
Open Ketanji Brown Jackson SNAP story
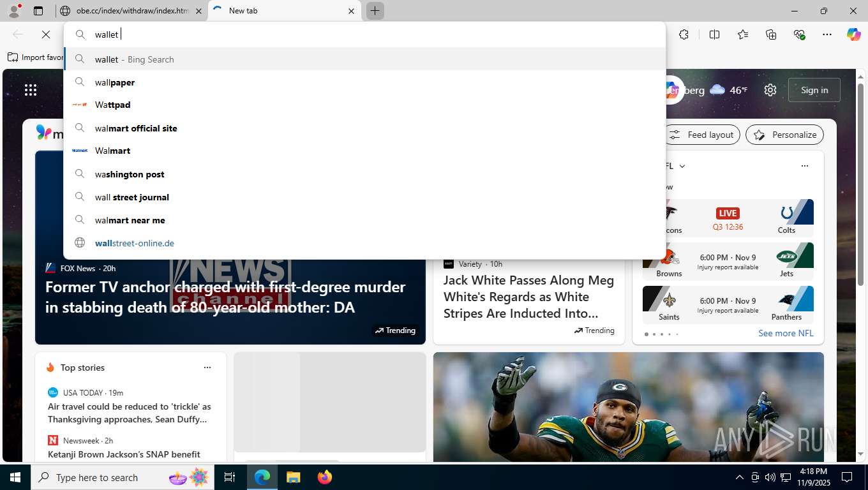(124, 454)
